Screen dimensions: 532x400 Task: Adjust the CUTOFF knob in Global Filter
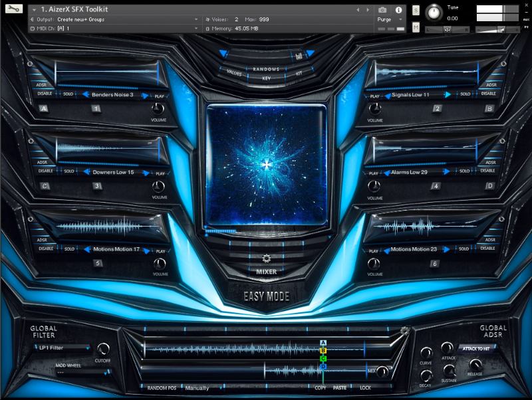click(x=103, y=347)
